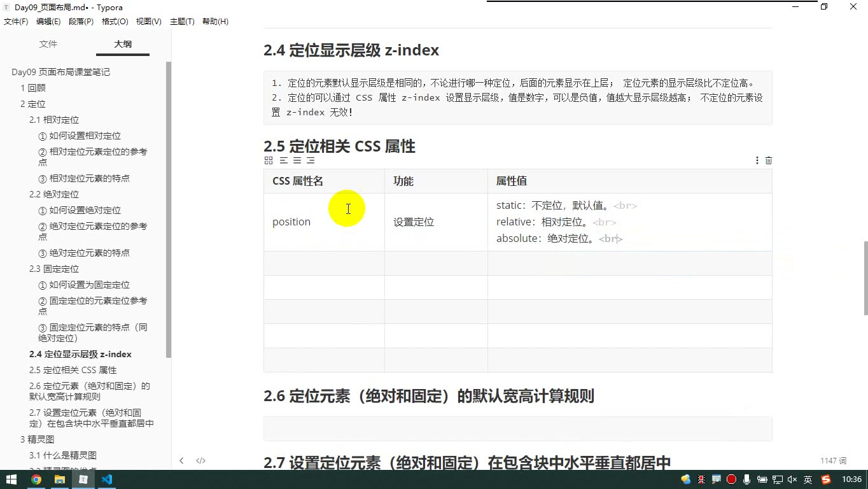Switch to the 文件 sidebar tab

[48, 44]
